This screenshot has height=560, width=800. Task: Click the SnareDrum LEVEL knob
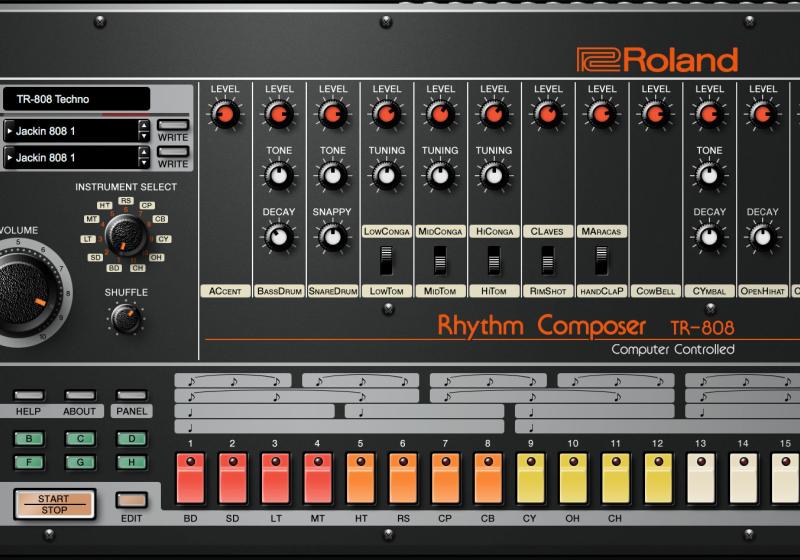333,114
